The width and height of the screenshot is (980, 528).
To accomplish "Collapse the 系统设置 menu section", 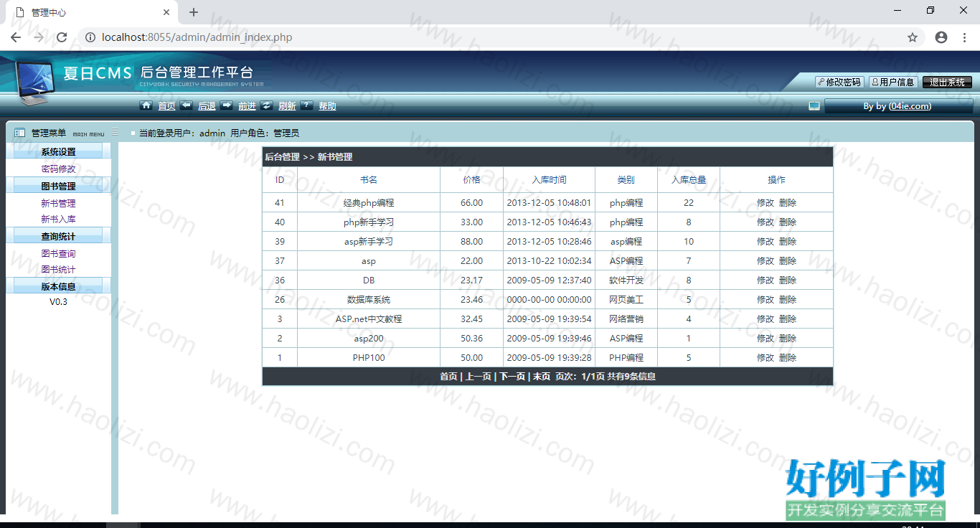I will pyautogui.click(x=58, y=151).
